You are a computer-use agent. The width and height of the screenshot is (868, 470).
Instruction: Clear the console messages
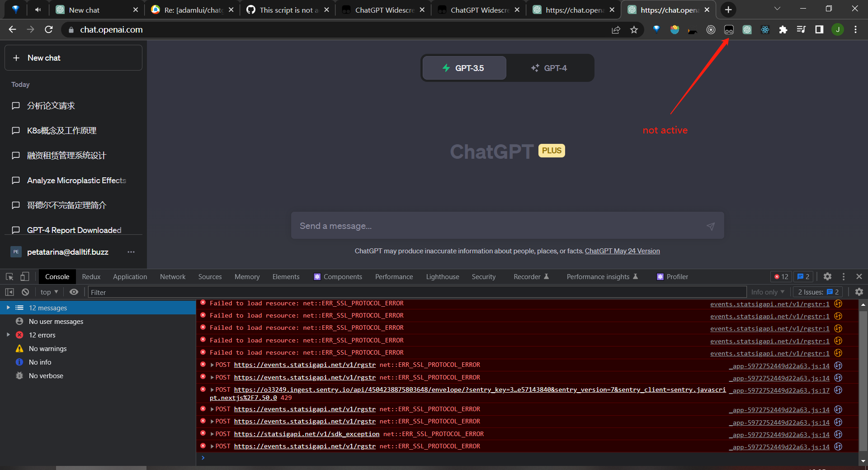coord(25,292)
